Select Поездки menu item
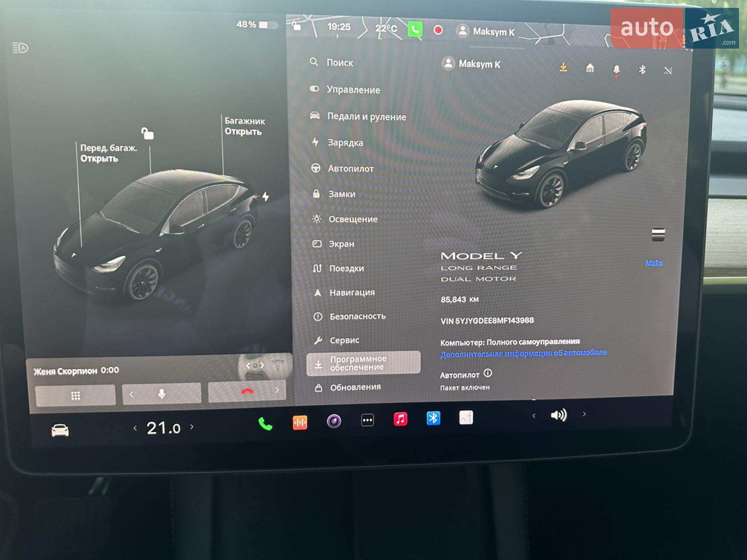This screenshot has width=747, height=560. coord(338,268)
